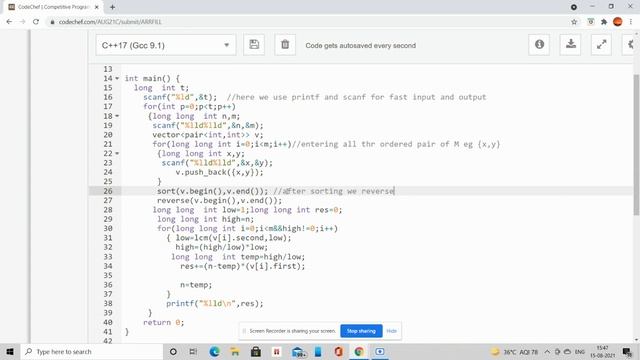Screen dimensions: 640x360
Task: Save the code with floppy disk icon
Action: tap(254, 44)
